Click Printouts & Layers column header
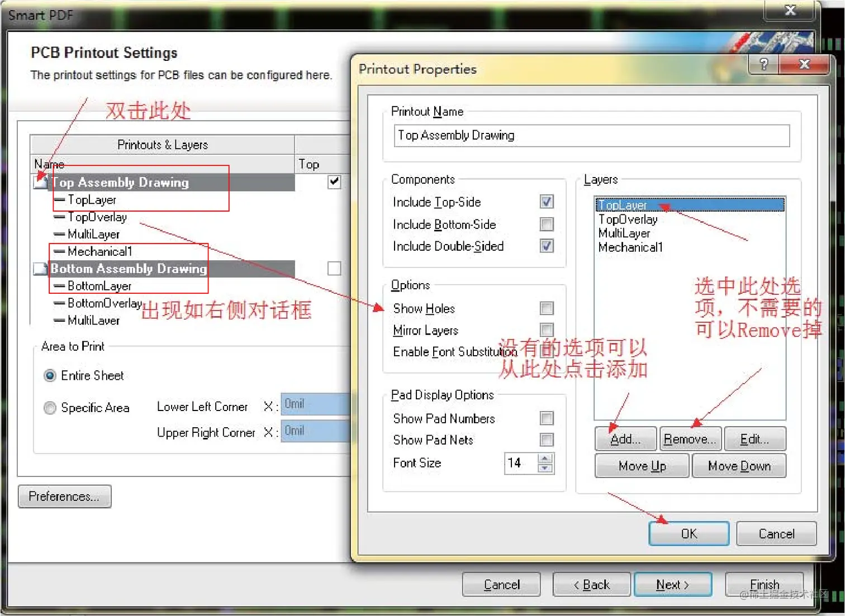 click(162, 145)
